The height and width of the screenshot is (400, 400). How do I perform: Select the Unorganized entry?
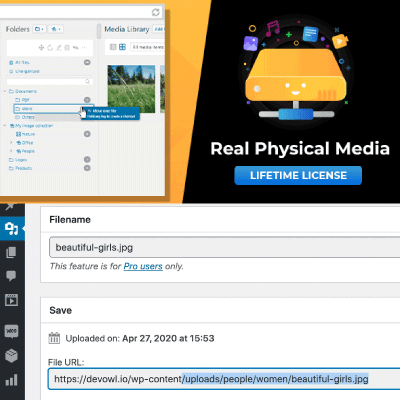[x=27, y=71]
